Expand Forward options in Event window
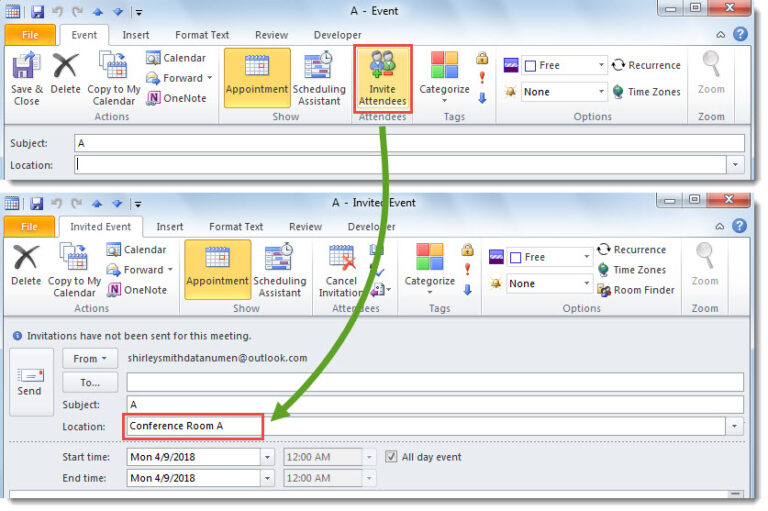Screen dimensions: 768x511 click(x=210, y=78)
